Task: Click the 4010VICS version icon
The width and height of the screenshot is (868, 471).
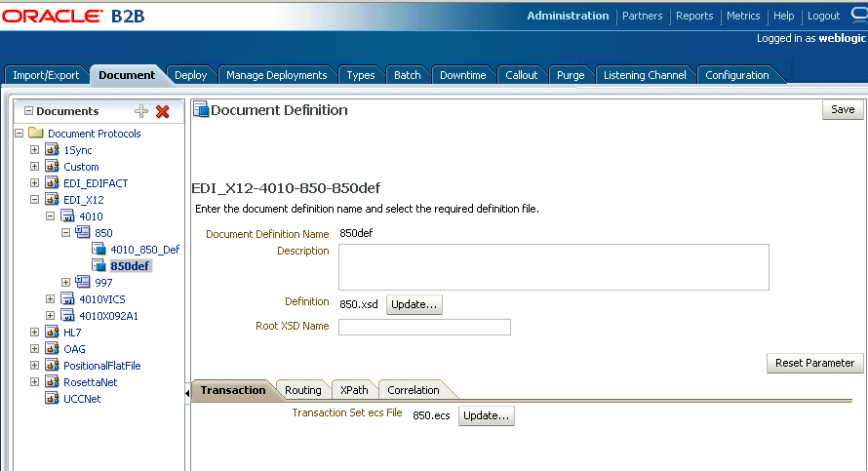Action: [x=67, y=298]
